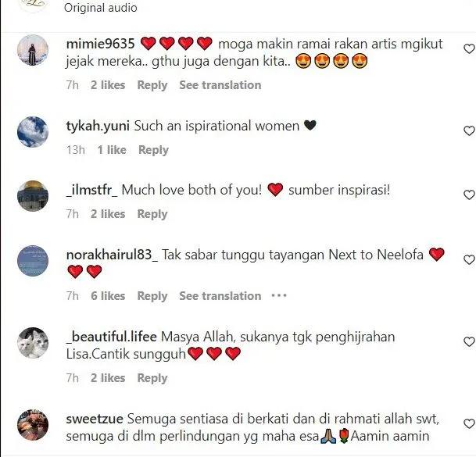
Task: Reply to mimie9635's comment
Action: click(152, 85)
